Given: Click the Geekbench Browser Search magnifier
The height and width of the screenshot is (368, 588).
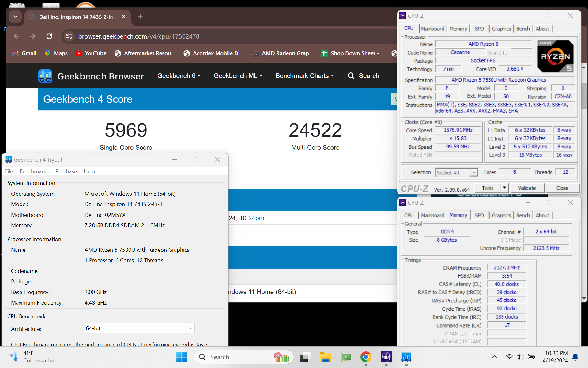Looking at the screenshot, I should pos(351,76).
